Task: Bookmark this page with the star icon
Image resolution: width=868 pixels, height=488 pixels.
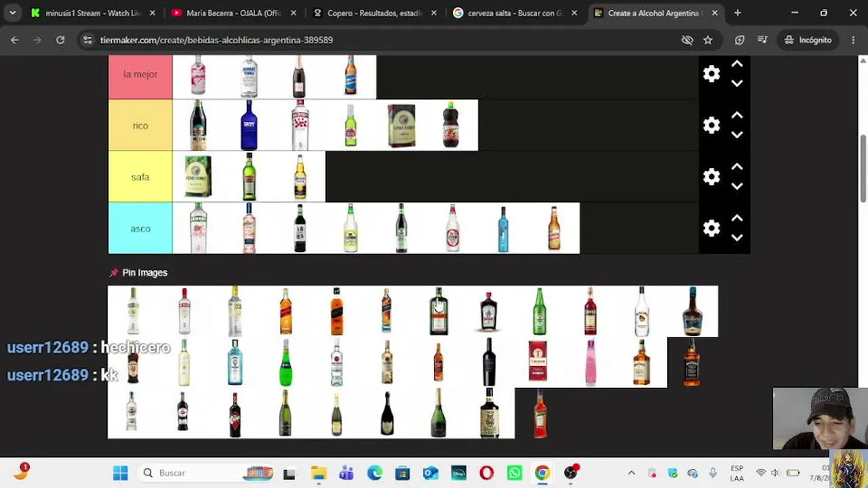Action: (707, 40)
